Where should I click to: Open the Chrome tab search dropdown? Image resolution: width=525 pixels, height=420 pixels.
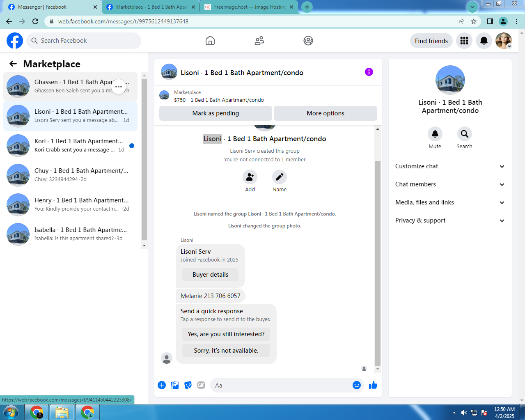[x=472, y=7]
